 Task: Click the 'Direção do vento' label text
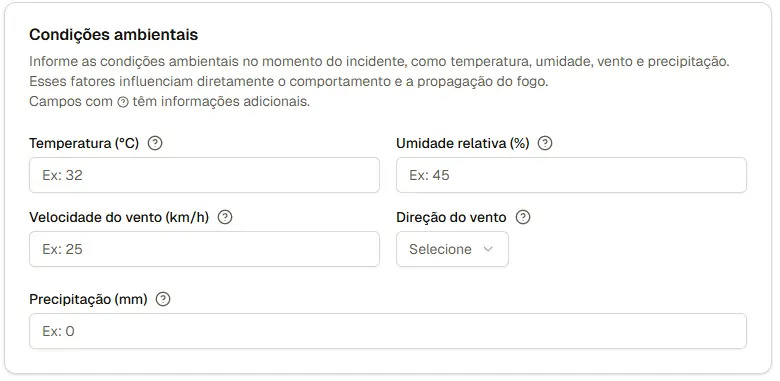tap(451, 217)
